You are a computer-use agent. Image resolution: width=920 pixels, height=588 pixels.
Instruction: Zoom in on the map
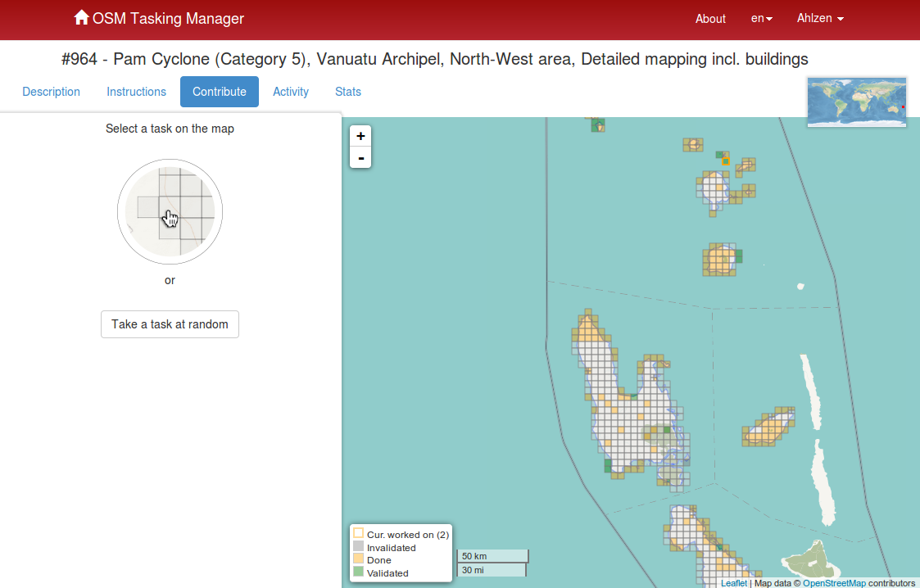[x=360, y=136]
